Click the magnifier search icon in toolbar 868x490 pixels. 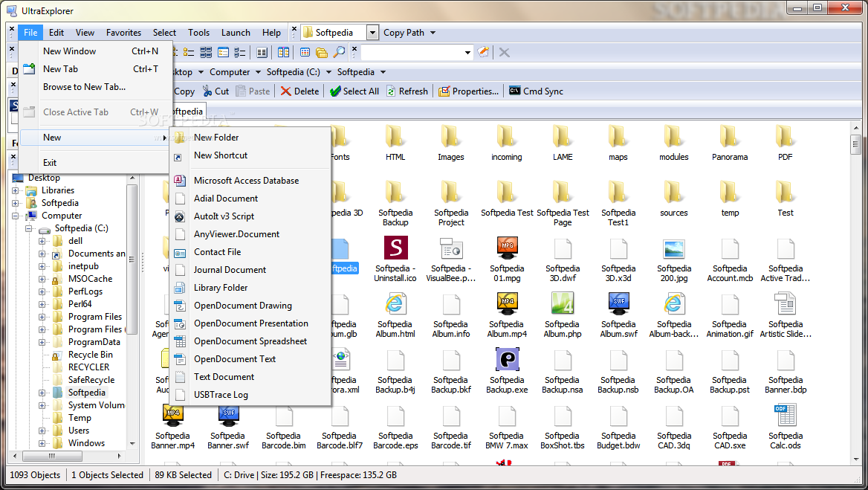click(340, 53)
